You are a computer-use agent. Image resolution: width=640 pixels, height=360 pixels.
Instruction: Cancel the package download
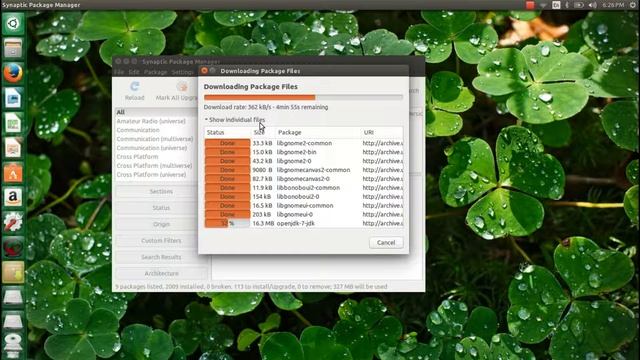[386, 242]
